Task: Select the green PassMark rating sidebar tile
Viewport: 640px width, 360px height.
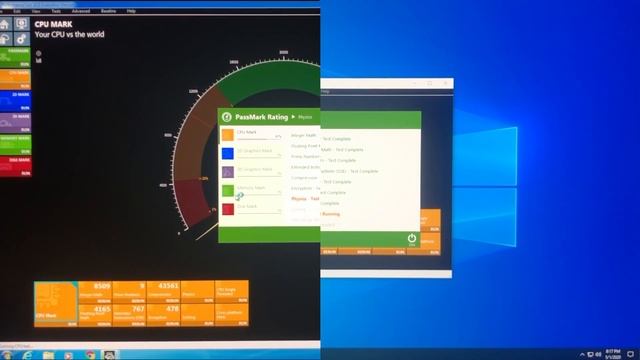Action: point(15,58)
